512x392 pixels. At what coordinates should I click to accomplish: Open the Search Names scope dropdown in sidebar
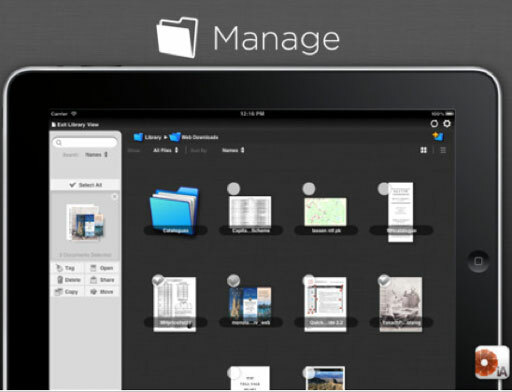[x=96, y=155]
